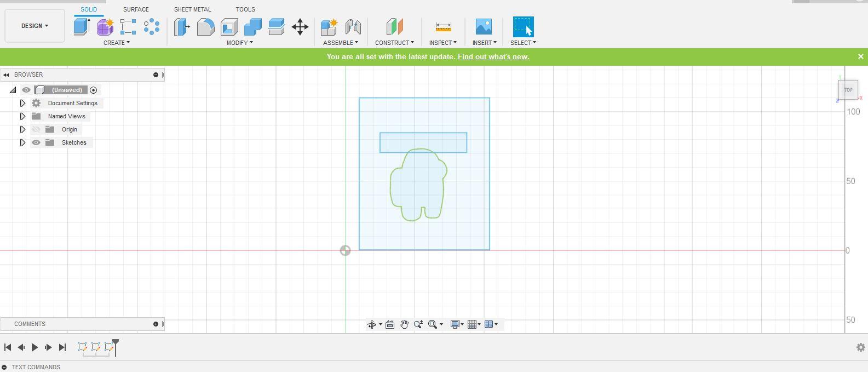868x372 pixels.
Task: Open the CREATE dropdown menu
Action: [117, 43]
